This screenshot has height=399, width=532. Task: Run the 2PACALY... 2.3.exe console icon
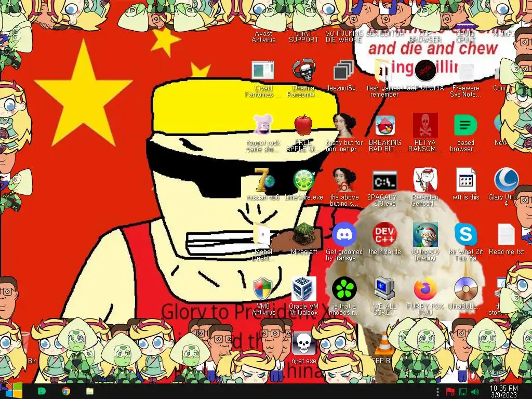385,180
